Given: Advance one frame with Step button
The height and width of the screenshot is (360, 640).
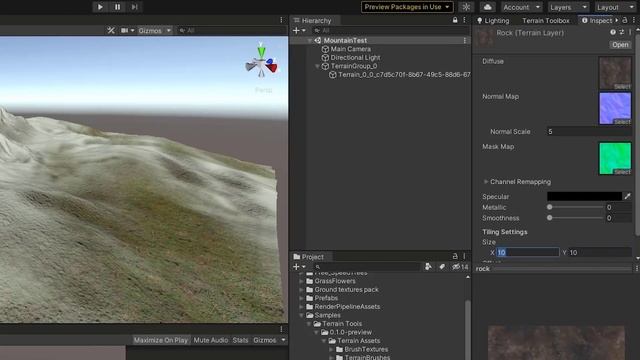Looking at the screenshot, I should [134, 7].
